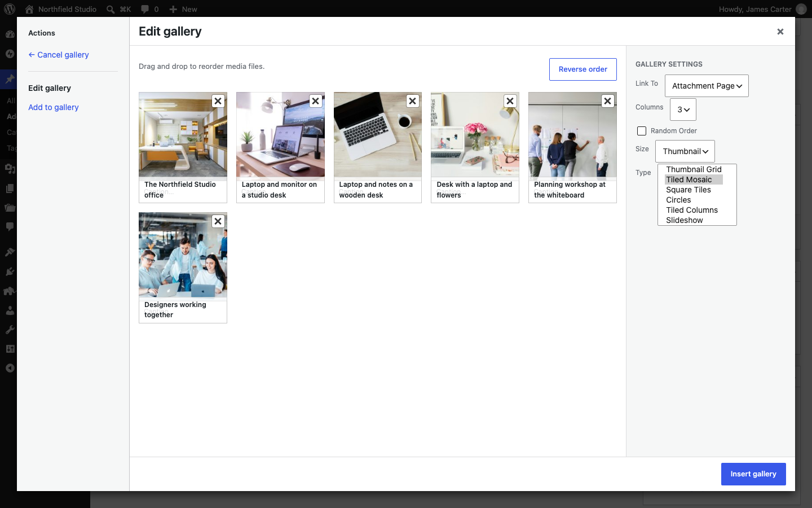Select The Northfield Studio office thumbnail
Viewport: 812px width, 508px height.
[183, 135]
